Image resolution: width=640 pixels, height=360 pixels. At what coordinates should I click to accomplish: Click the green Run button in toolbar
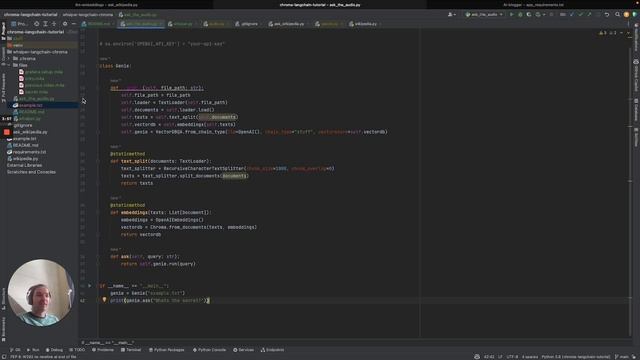click(x=511, y=14)
